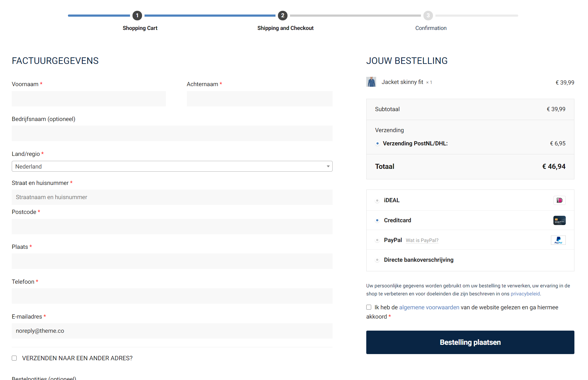Viewport: 588px width, 380px height.
Task: Click the Wat is PayPal? link
Action: [422, 240]
